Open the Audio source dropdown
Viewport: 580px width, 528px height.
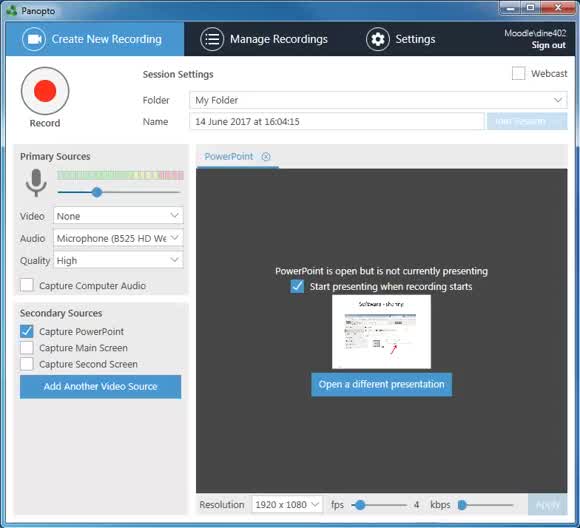(x=118, y=238)
